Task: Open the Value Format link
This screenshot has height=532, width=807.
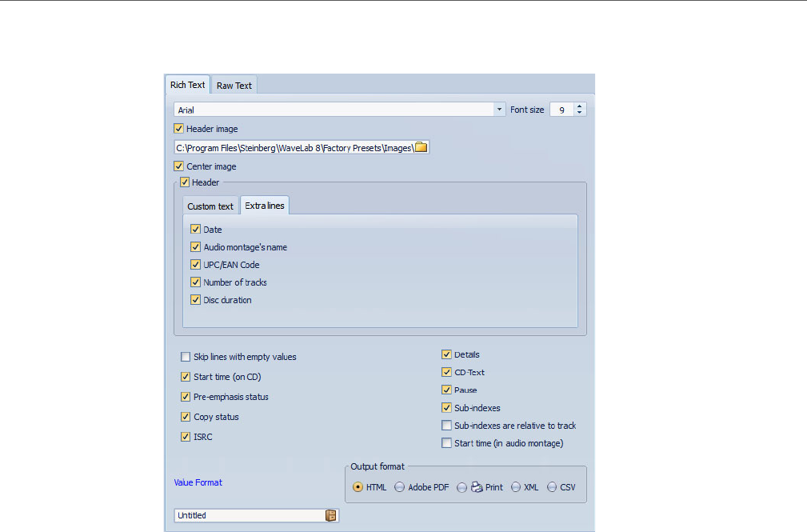Action: [198, 482]
